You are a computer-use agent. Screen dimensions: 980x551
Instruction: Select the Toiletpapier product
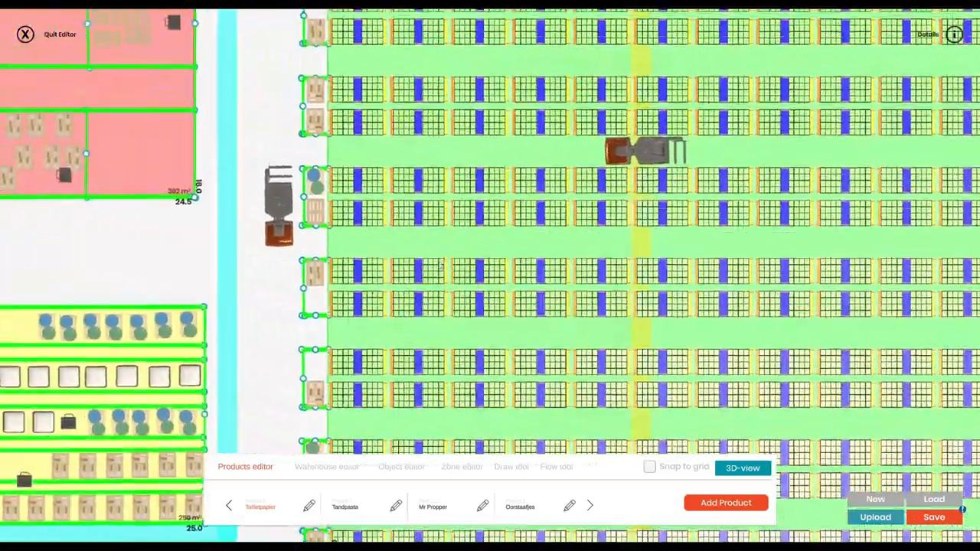pos(260,507)
